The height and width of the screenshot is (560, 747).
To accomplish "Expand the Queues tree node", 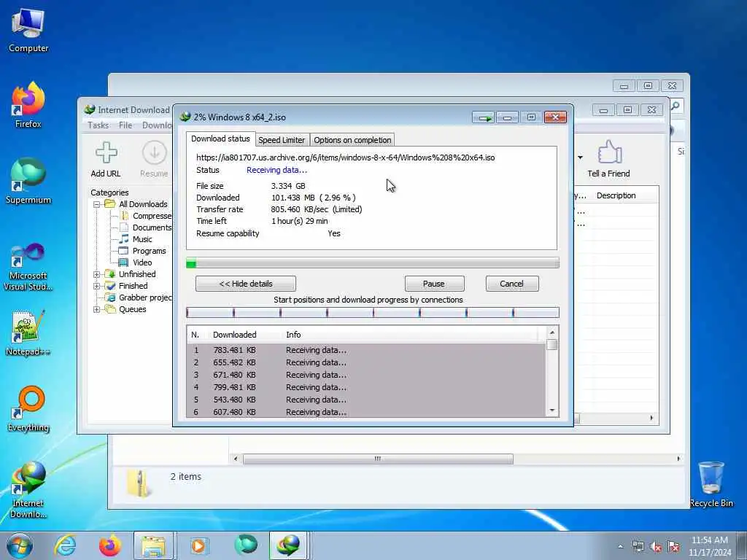I will 97,309.
